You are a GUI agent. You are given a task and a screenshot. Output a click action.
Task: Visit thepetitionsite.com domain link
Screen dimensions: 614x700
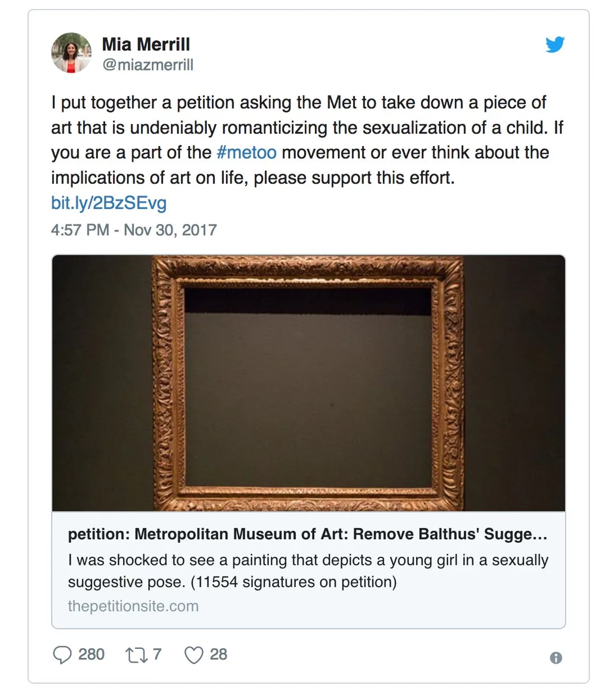[x=134, y=606]
